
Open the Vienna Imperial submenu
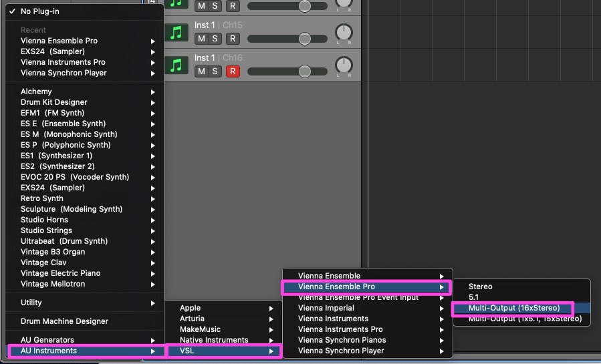(x=368, y=308)
